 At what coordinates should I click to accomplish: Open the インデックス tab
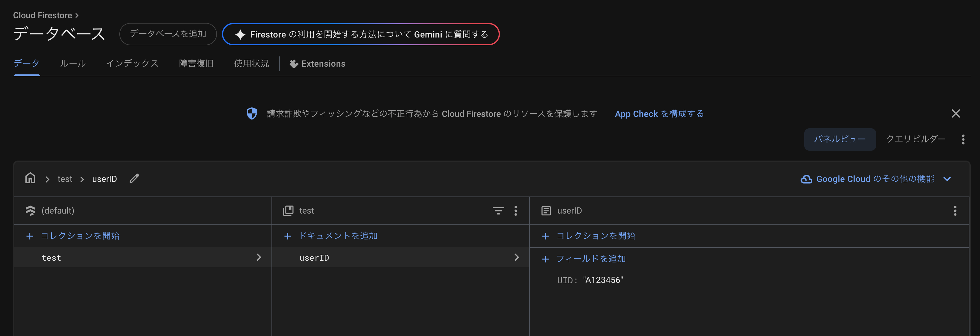[x=132, y=63]
